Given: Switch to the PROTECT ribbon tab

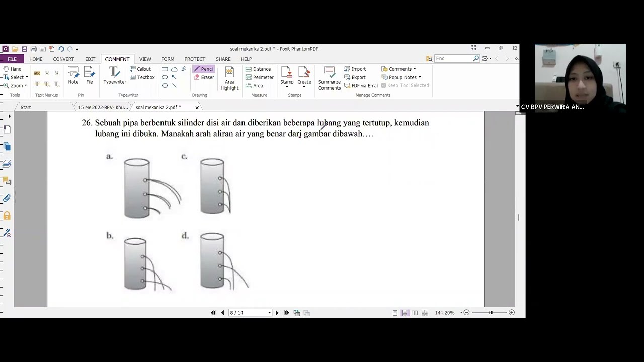Looking at the screenshot, I should point(195,59).
